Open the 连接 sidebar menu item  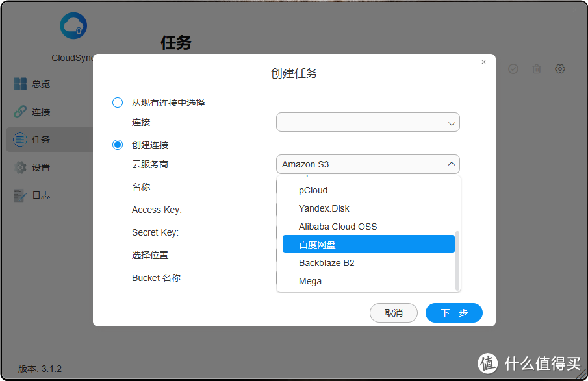[49, 112]
